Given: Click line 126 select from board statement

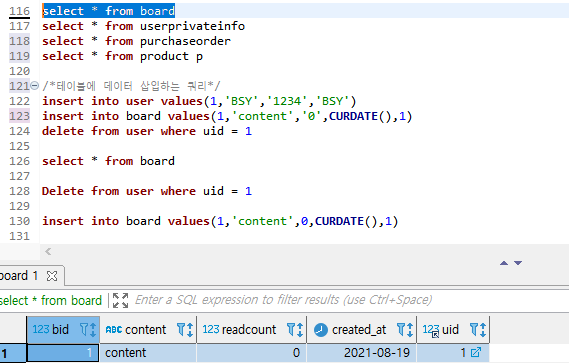Looking at the screenshot, I should tap(108, 161).
